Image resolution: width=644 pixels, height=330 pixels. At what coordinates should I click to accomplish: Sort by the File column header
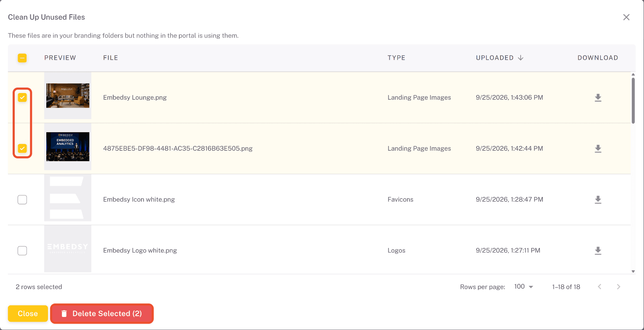(x=111, y=58)
